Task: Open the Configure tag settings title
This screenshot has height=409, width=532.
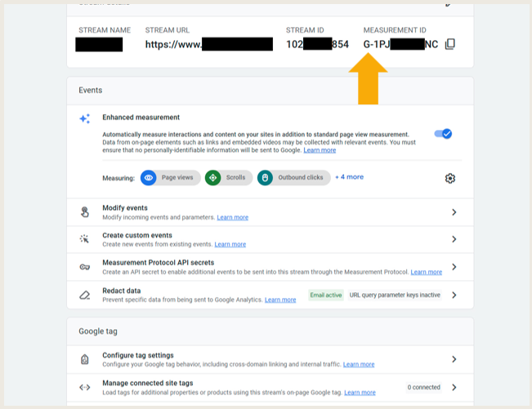Action: click(138, 355)
